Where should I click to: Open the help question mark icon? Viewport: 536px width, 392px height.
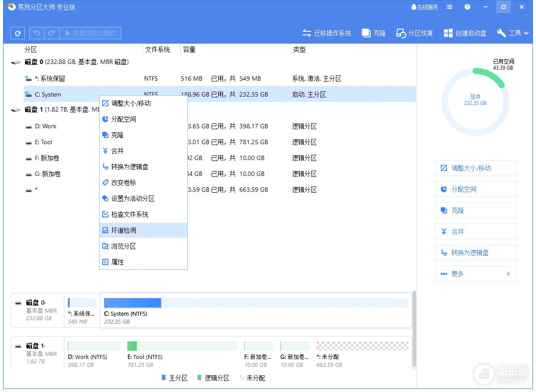[x=467, y=7]
